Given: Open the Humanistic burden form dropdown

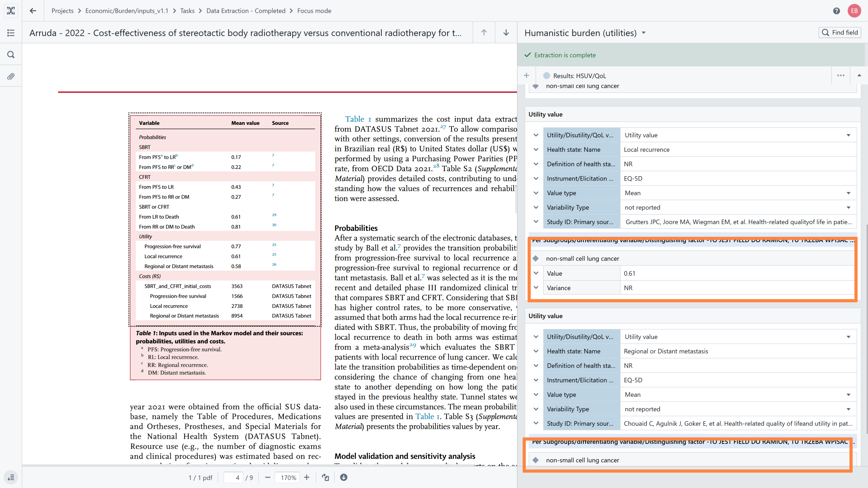Looking at the screenshot, I should click(644, 33).
